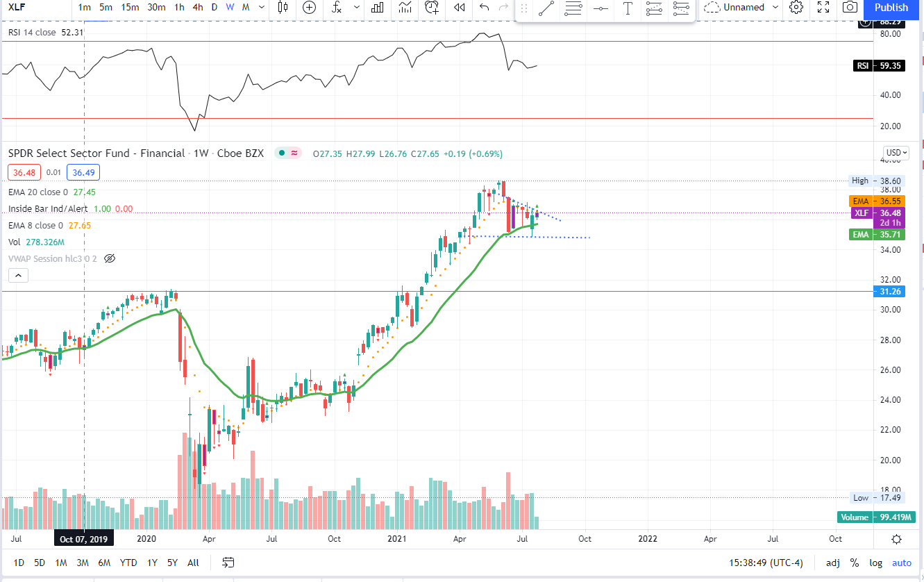Toggle percent scale mode

(855, 563)
